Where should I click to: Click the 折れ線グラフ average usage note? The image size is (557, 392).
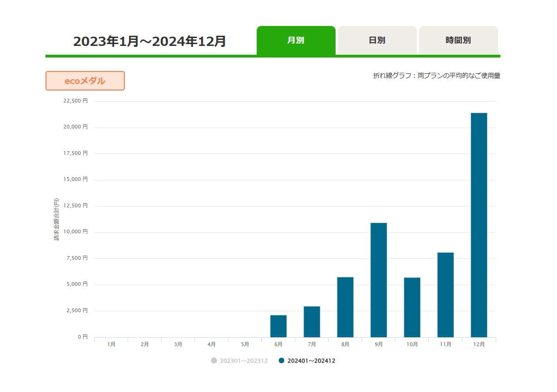point(436,76)
